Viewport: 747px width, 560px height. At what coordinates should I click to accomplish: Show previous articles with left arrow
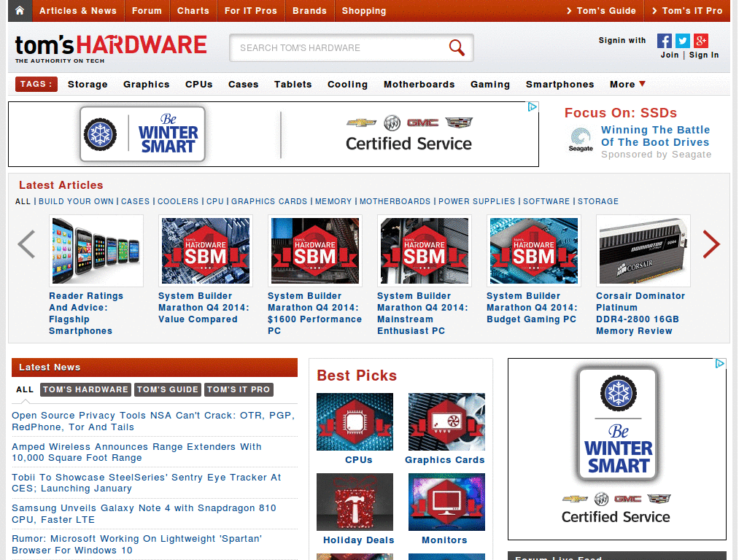point(27,244)
